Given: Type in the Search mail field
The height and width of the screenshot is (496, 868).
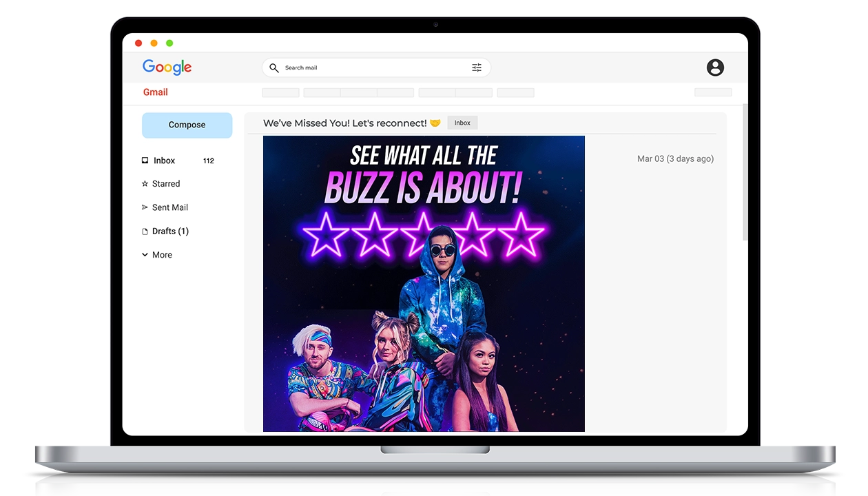Looking at the screenshot, I should pyautogui.click(x=372, y=68).
